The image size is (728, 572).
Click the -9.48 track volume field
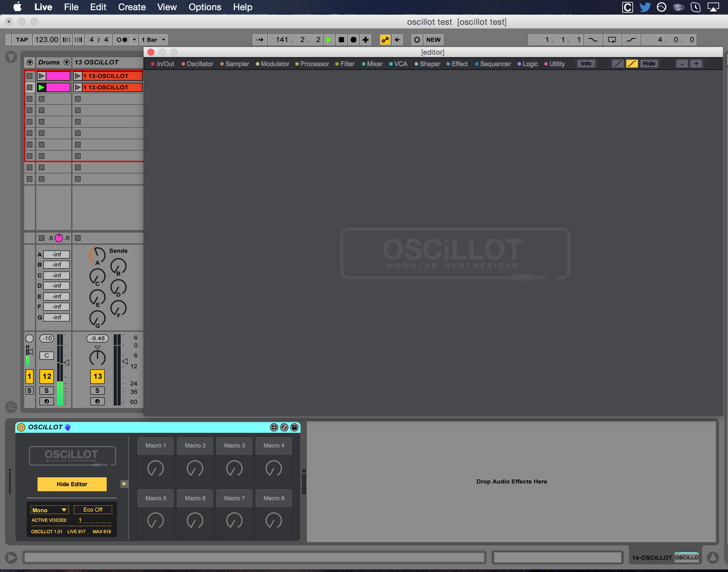pyautogui.click(x=98, y=338)
